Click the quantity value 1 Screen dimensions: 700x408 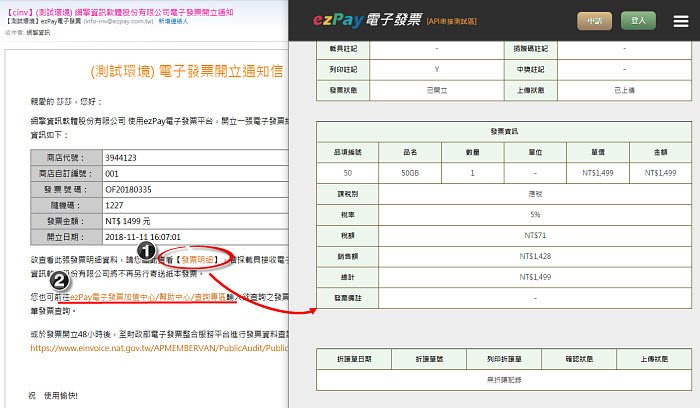[x=472, y=173]
